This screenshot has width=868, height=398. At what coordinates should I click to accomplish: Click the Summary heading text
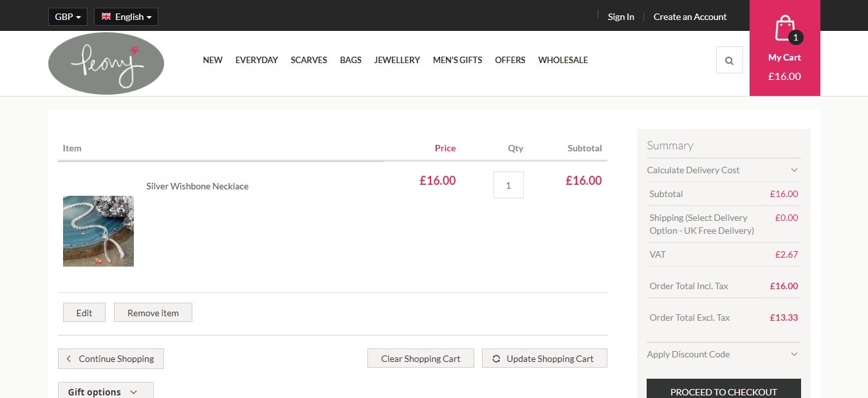(670, 146)
